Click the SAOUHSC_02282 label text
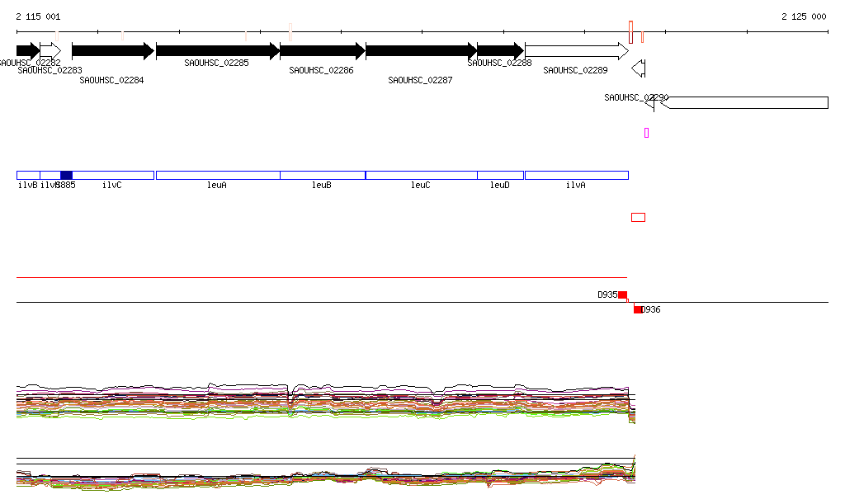 [30, 63]
